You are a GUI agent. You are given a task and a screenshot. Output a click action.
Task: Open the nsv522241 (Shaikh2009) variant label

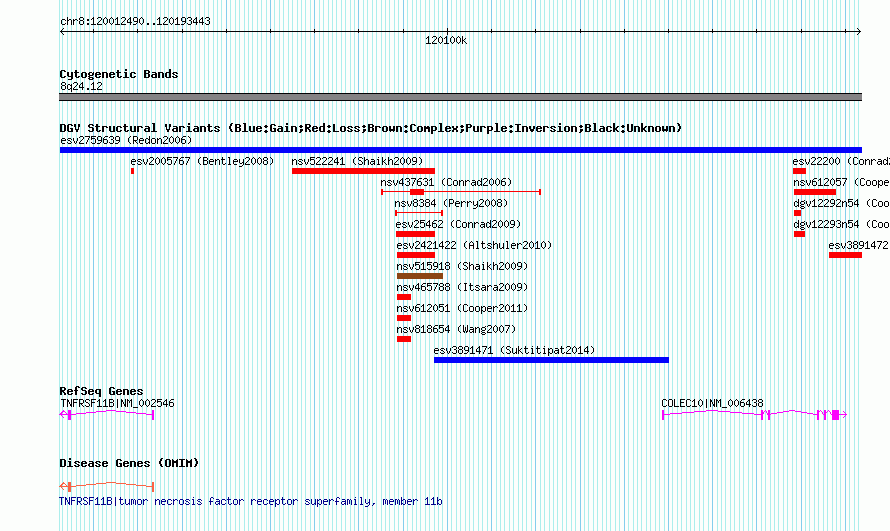click(357, 161)
